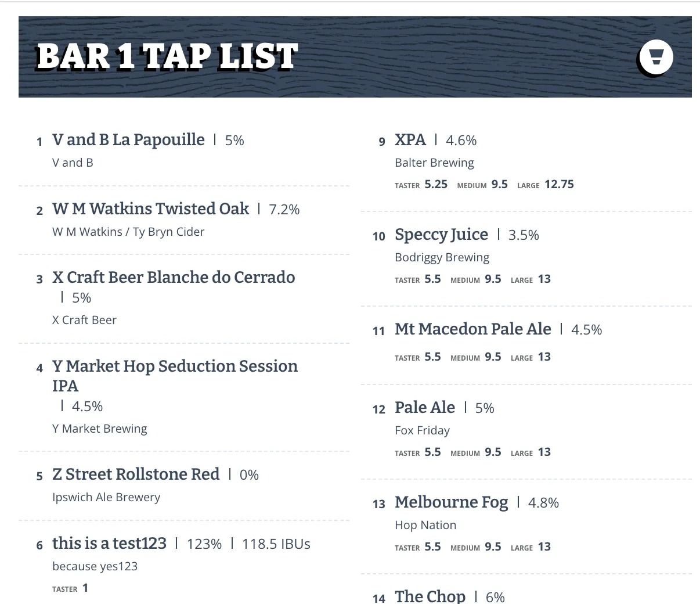This screenshot has width=700, height=604.
Task: Click the round beer glass icon in header
Action: click(x=656, y=57)
